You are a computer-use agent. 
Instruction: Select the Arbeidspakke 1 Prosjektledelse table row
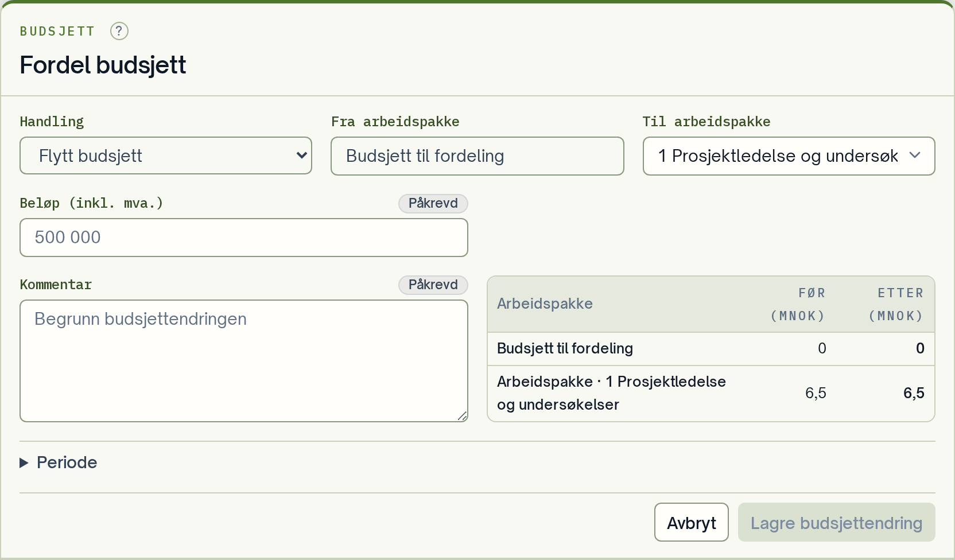coord(711,394)
